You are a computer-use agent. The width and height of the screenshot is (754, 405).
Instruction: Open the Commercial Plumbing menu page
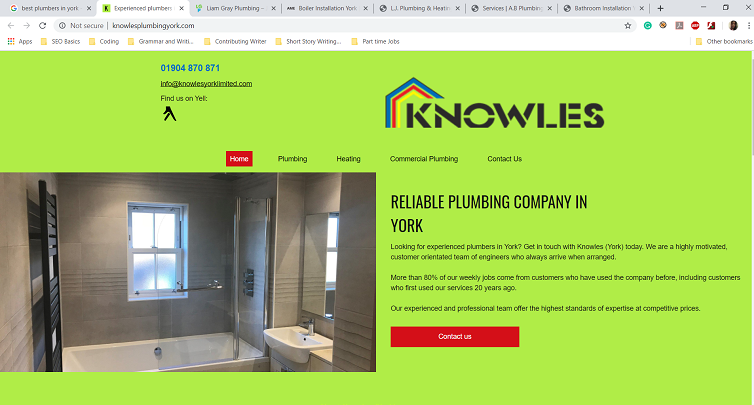coord(424,159)
